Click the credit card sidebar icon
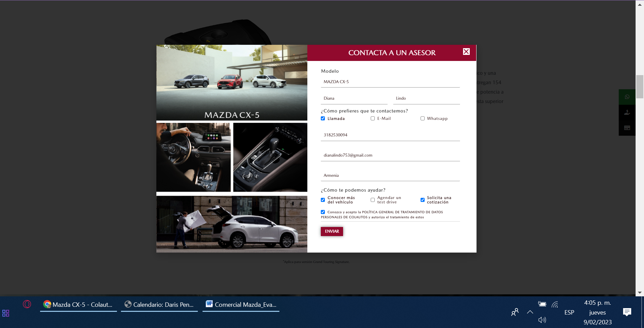 627,128
